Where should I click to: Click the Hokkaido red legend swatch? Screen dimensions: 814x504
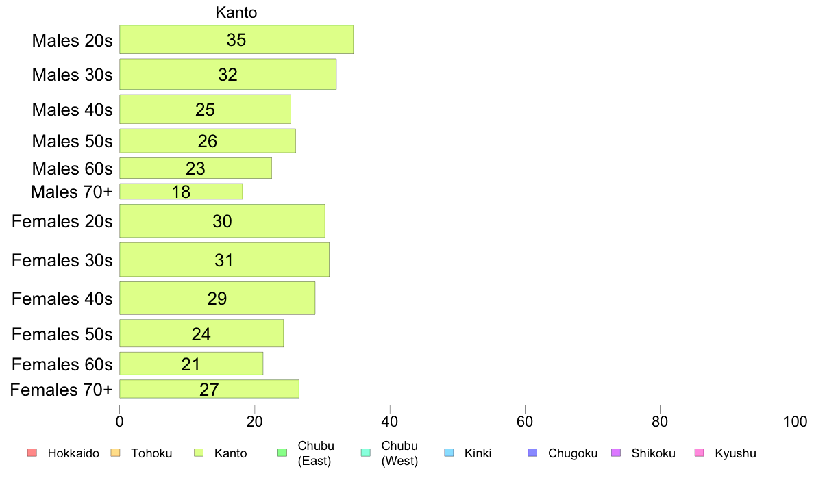coord(32,453)
